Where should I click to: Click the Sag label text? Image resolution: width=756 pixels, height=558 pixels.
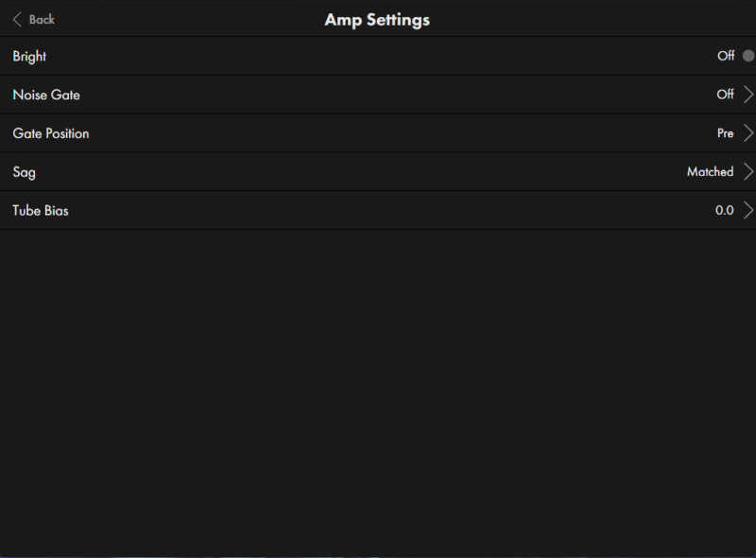point(24,172)
